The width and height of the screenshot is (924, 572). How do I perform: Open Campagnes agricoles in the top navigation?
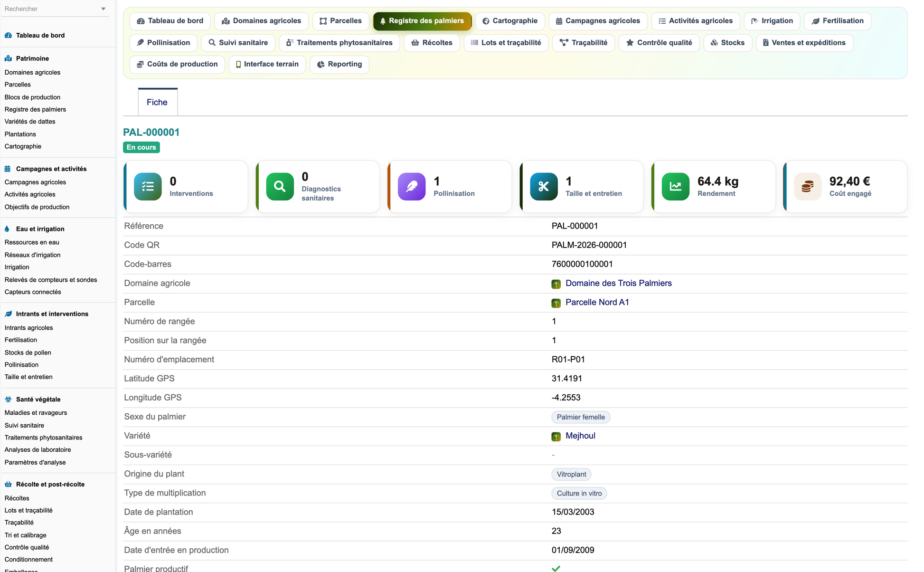click(598, 21)
